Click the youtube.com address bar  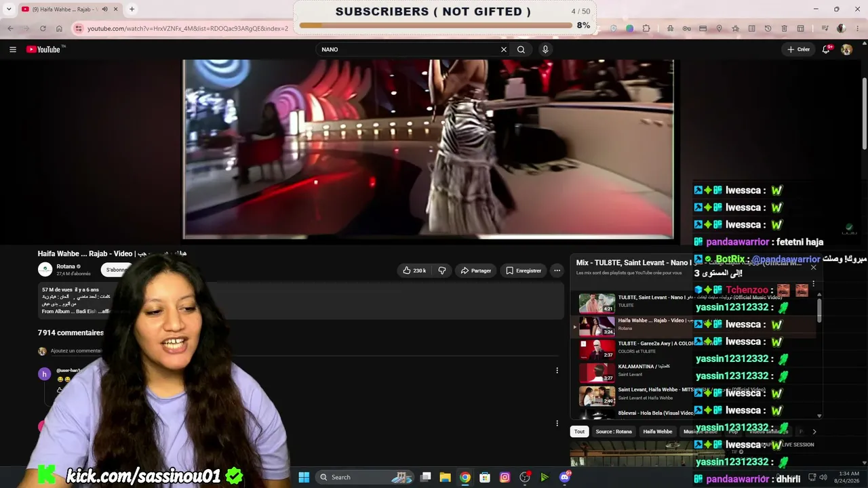[188, 28]
